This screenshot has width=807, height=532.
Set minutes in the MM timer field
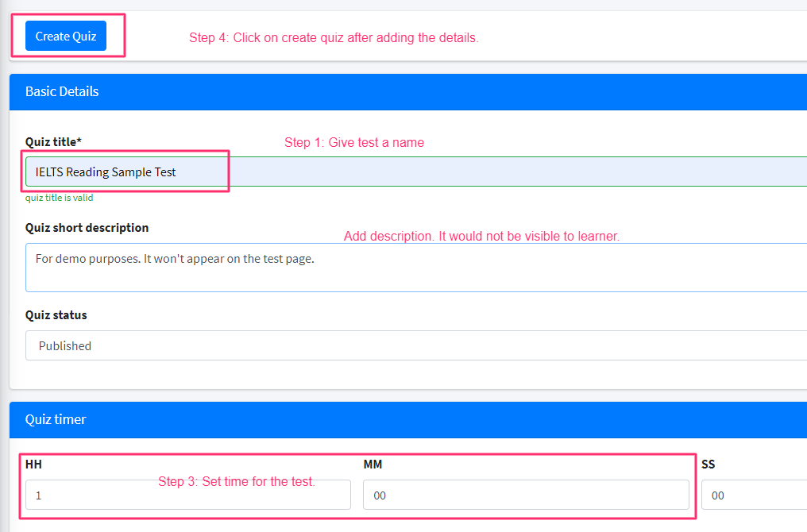[526, 495]
